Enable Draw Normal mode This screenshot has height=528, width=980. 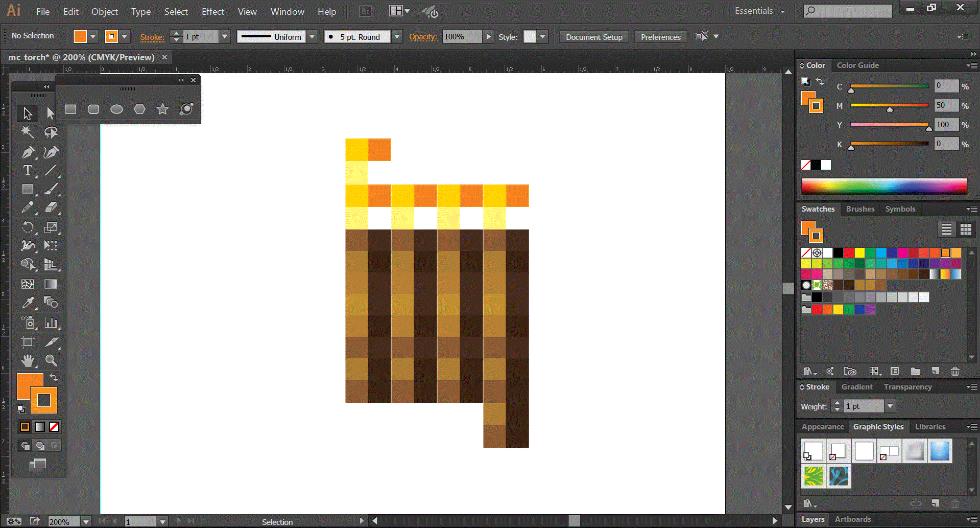point(25,445)
